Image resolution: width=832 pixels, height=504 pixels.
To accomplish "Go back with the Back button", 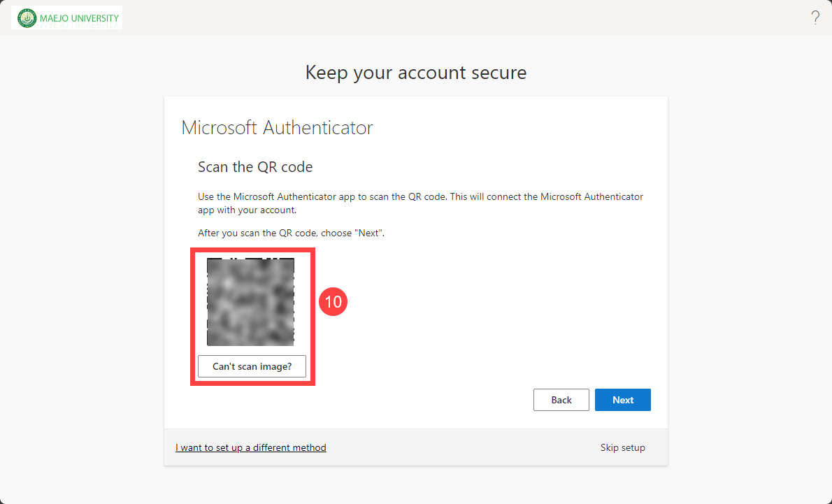I will point(561,400).
